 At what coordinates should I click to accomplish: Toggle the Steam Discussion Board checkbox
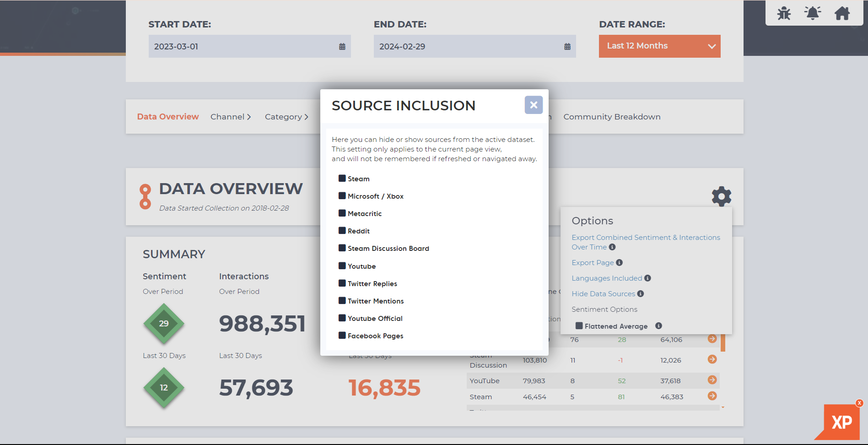[x=342, y=248]
